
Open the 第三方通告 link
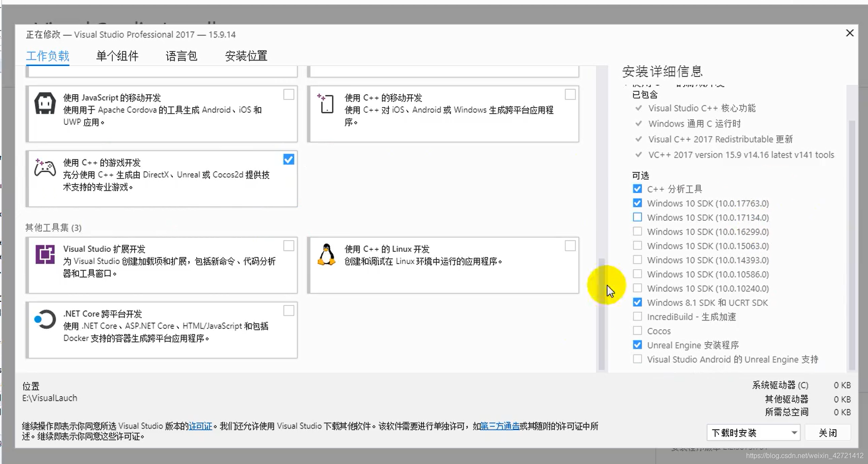click(x=500, y=426)
